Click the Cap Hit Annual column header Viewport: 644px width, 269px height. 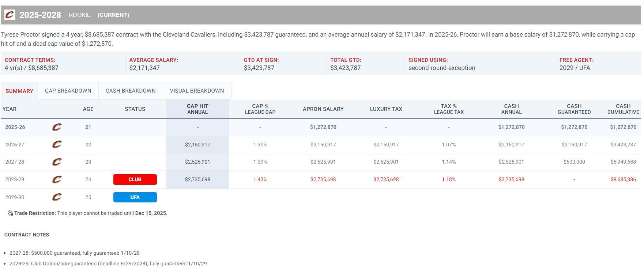pos(197,109)
